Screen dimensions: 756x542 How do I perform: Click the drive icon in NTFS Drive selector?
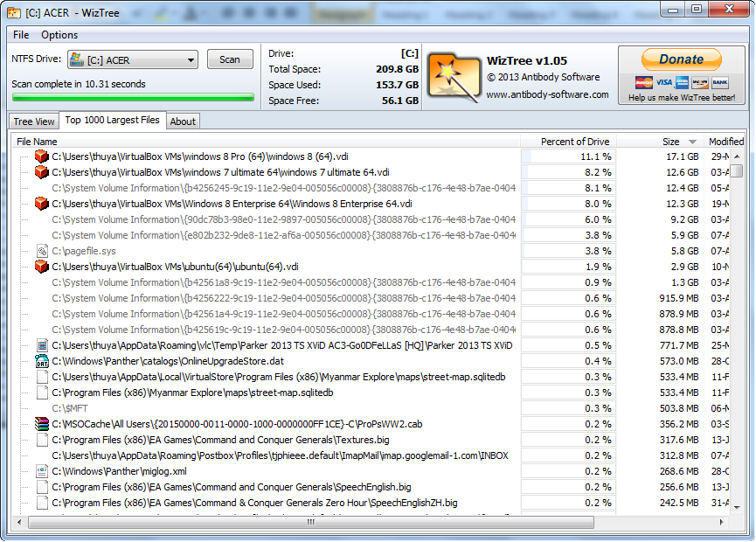77,59
